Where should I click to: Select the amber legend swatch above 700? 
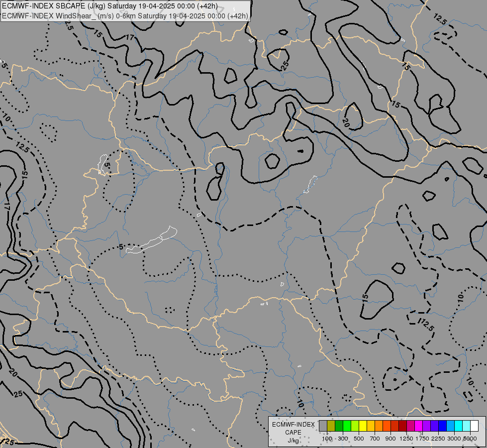371,426
